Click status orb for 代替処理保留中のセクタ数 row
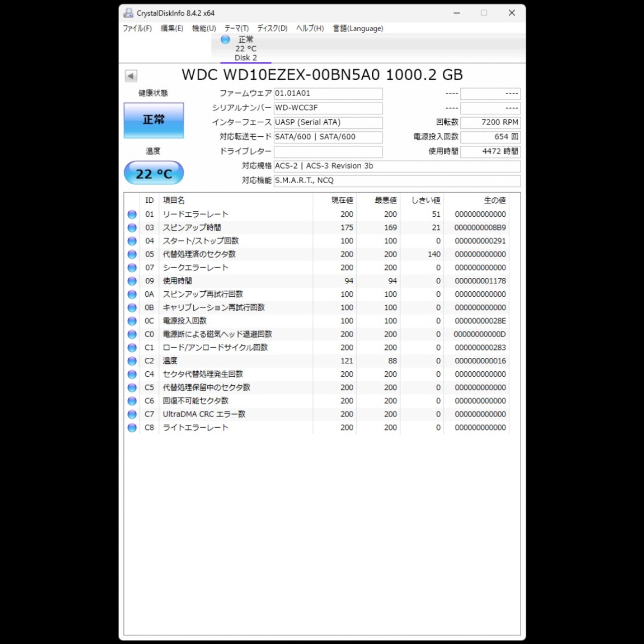The image size is (644, 644). [132, 387]
